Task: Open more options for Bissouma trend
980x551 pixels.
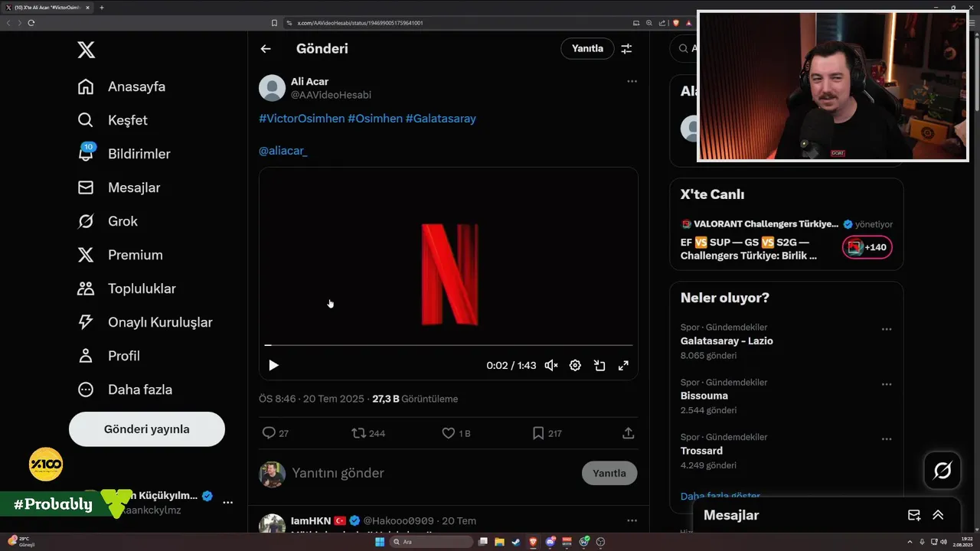Action: click(887, 384)
